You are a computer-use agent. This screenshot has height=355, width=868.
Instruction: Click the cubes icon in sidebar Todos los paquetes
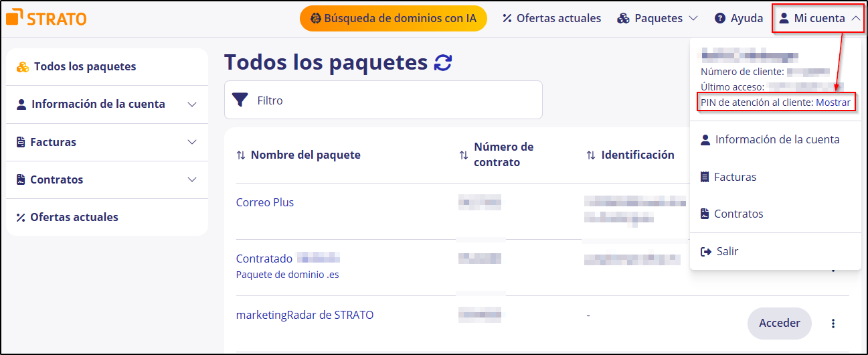23,67
